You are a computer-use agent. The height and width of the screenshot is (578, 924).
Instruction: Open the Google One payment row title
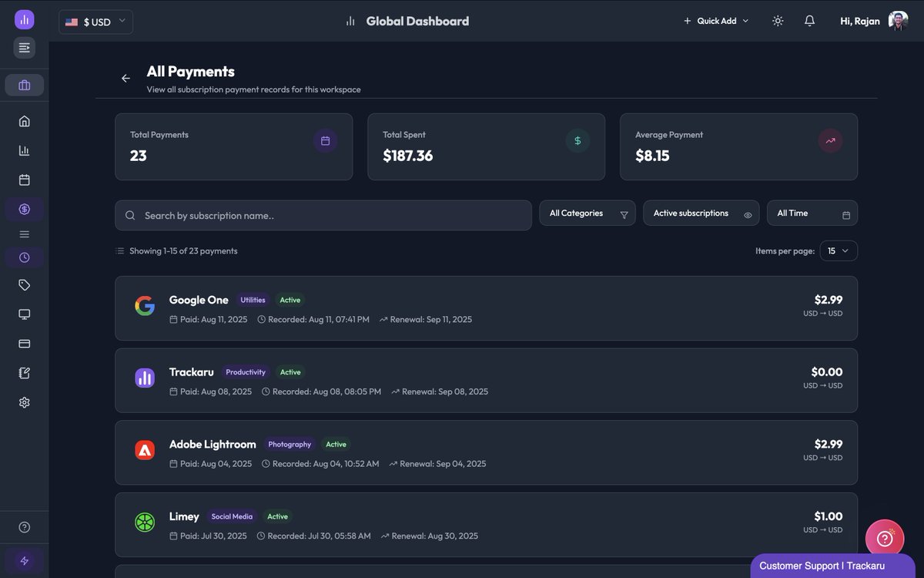click(199, 300)
